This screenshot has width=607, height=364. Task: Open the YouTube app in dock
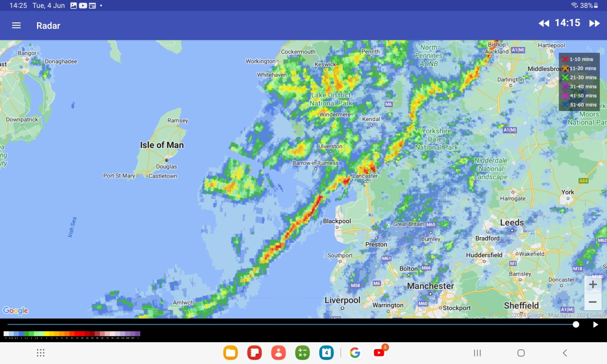coord(379,353)
